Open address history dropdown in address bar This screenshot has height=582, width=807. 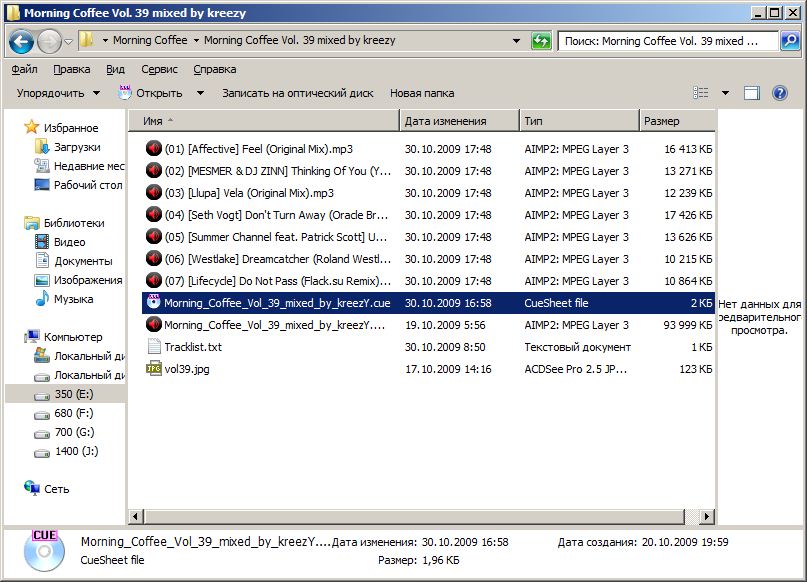pos(516,41)
